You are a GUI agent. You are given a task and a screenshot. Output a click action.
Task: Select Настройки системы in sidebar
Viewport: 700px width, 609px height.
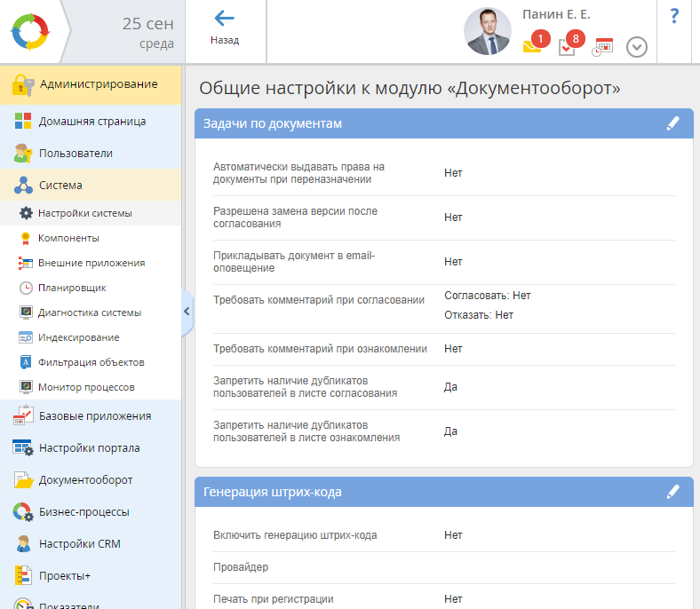(84, 213)
